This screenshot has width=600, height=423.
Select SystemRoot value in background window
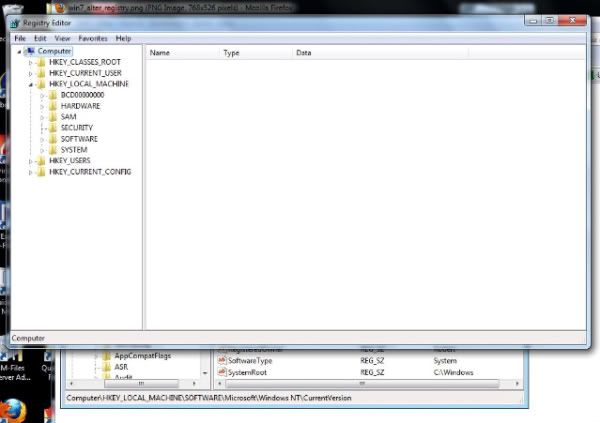pos(247,372)
